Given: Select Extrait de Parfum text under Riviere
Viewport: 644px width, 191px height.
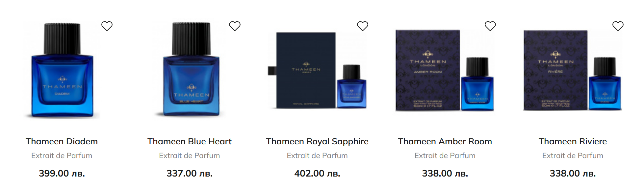Looking at the screenshot, I should click(x=573, y=155).
